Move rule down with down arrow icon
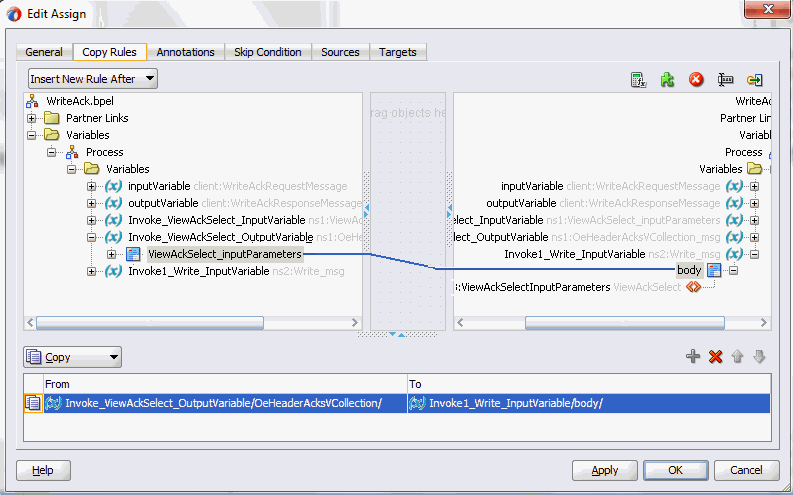The height and width of the screenshot is (495, 793). [759, 356]
